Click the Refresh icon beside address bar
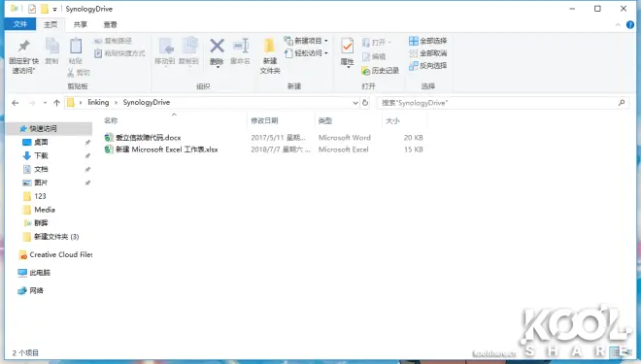This screenshot has width=641, height=364. (x=365, y=103)
